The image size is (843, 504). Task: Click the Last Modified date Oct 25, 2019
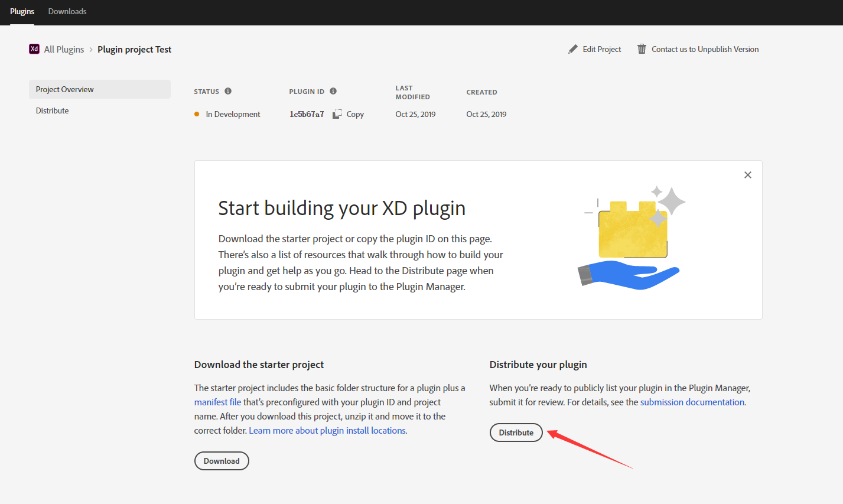click(x=415, y=114)
